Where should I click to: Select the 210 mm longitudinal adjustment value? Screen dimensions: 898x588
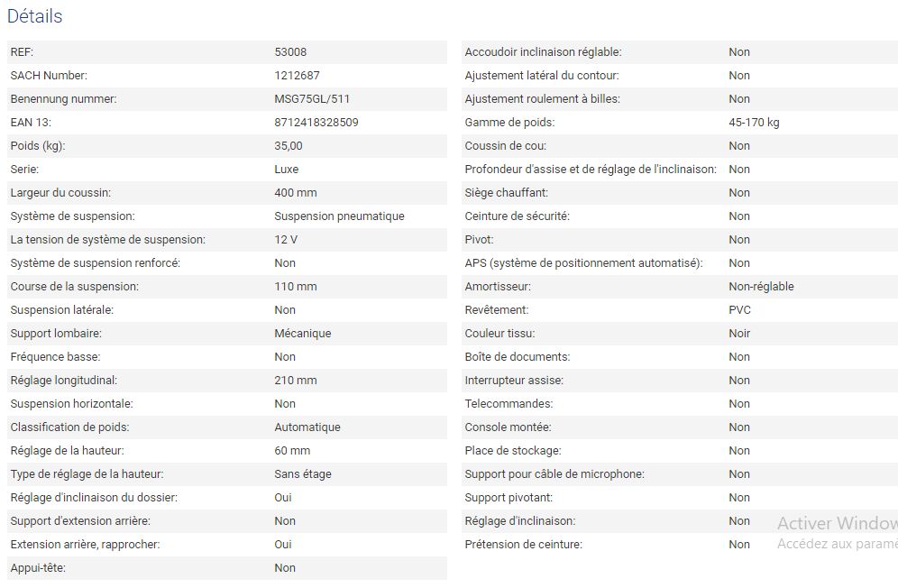(x=295, y=381)
